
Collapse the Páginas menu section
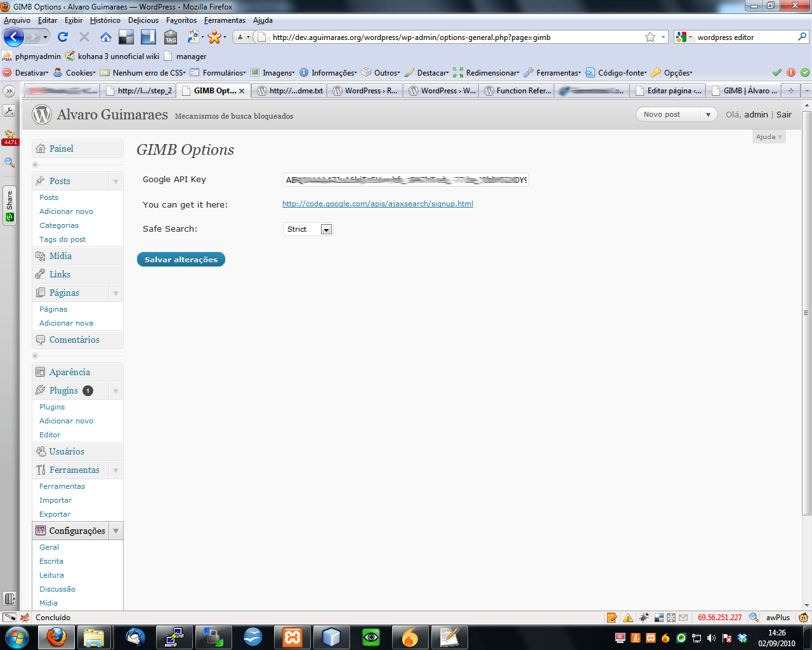(x=115, y=293)
